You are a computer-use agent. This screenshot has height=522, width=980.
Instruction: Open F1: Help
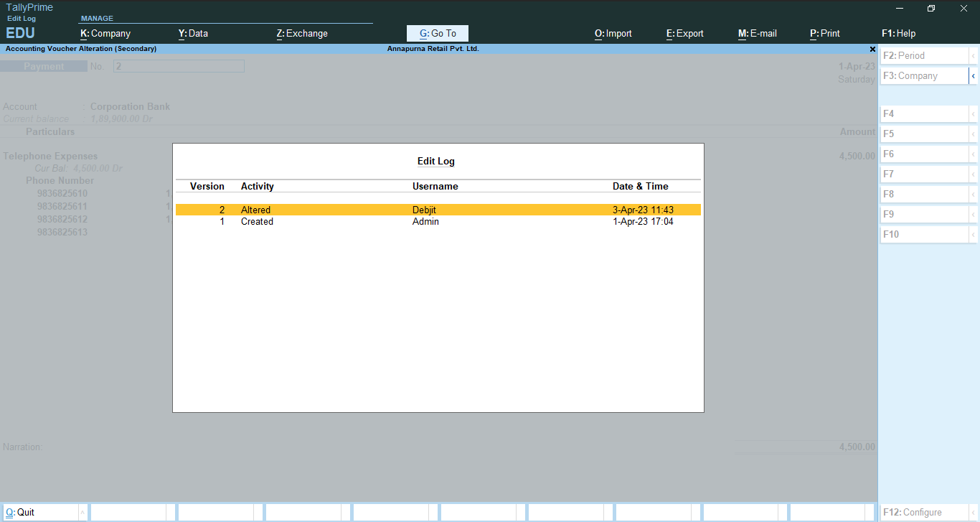point(899,33)
